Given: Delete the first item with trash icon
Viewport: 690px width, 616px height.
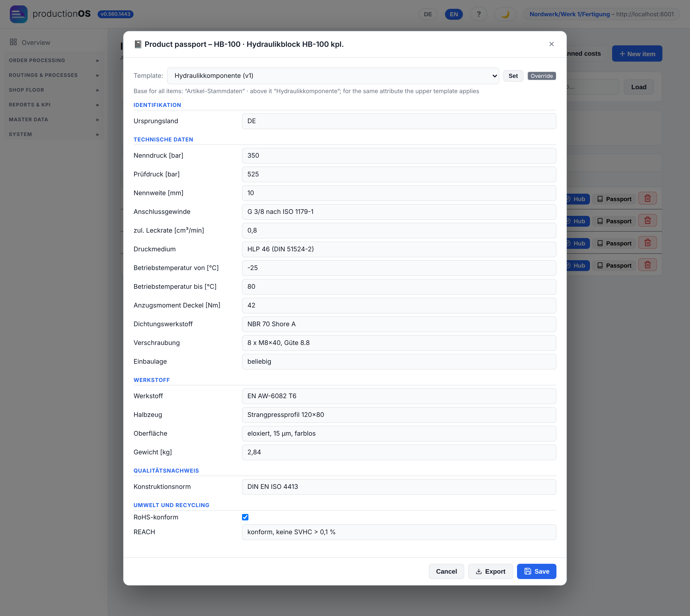Looking at the screenshot, I should (647, 198).
